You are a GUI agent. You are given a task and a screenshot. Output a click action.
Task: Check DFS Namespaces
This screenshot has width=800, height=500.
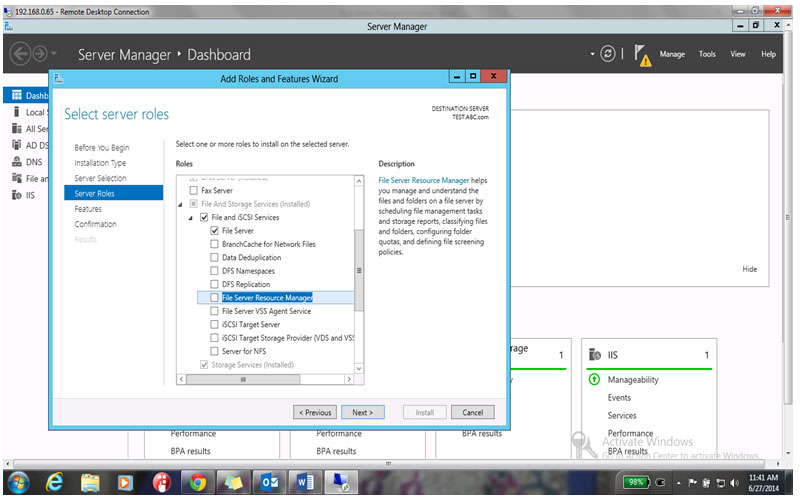pos(214,270)
